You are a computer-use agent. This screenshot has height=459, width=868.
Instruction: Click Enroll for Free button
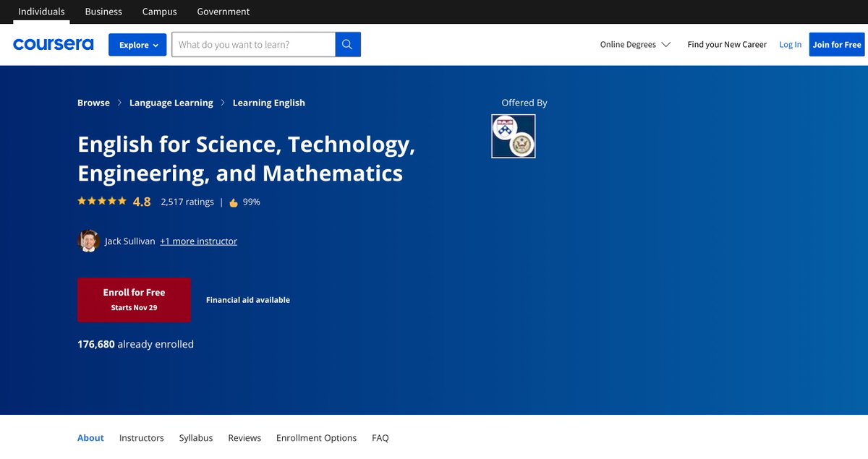134,300
